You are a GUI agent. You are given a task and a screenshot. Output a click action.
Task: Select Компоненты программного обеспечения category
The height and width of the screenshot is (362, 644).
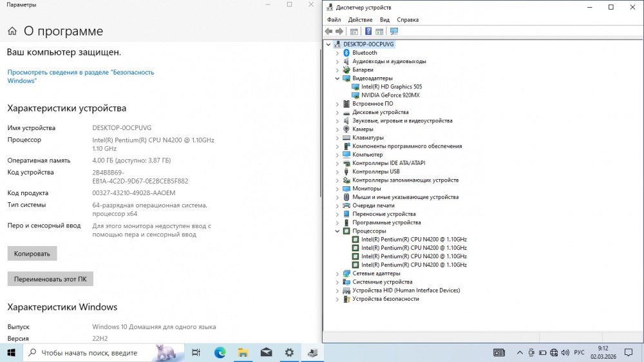[407, 146]
